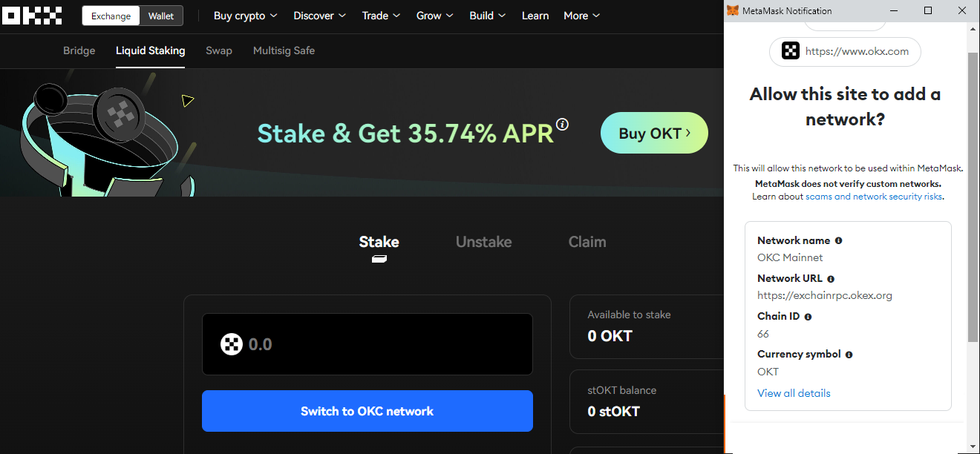980x454 pixels.
Task: Go to the Bridge tab
Action: click(x=79, y=50)
